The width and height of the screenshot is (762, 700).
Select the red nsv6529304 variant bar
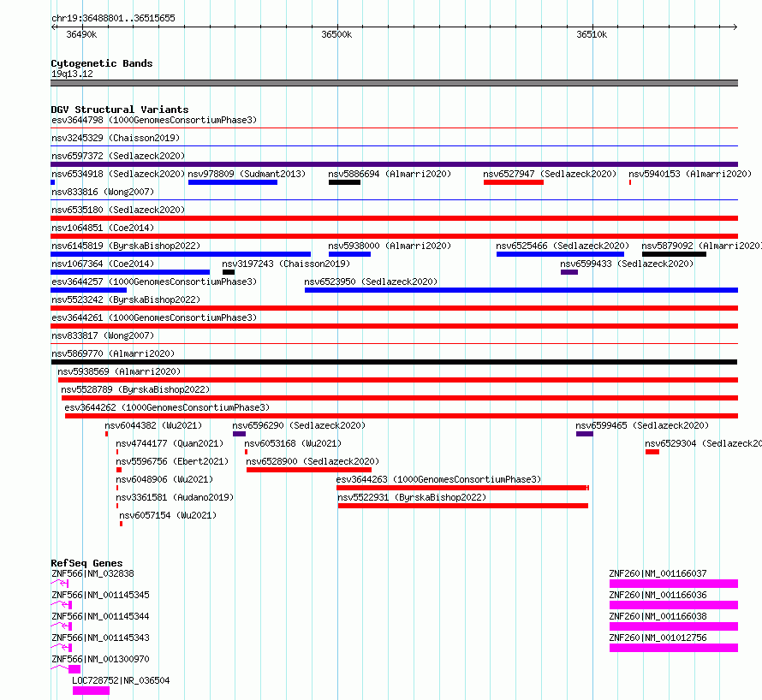pos(652,452)
